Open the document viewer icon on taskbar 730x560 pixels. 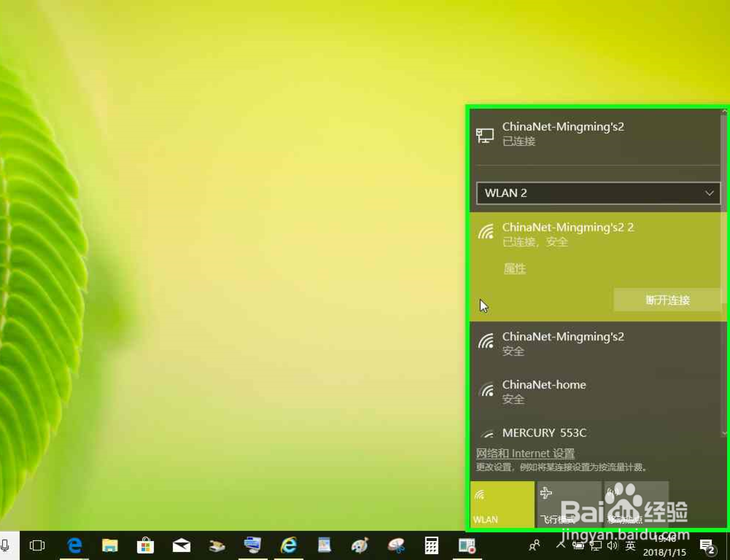click(x=324, y=545)
